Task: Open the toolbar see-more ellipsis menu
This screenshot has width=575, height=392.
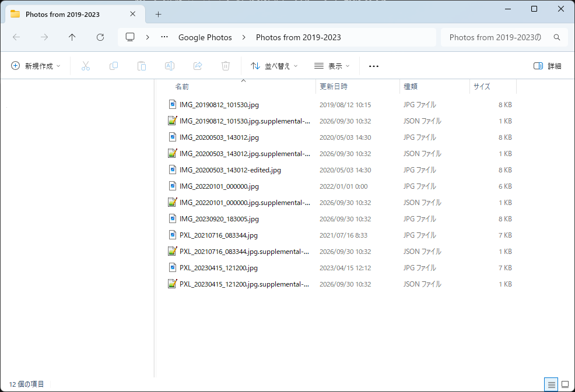Action: tap(374, 66)
